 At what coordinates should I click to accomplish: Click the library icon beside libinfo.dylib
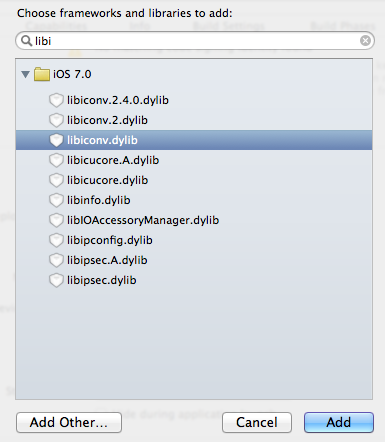tap(56, 200)
